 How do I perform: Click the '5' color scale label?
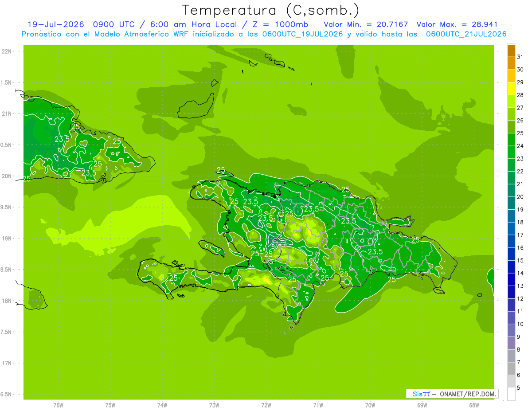pyautogui.click(x=519, y=388)
